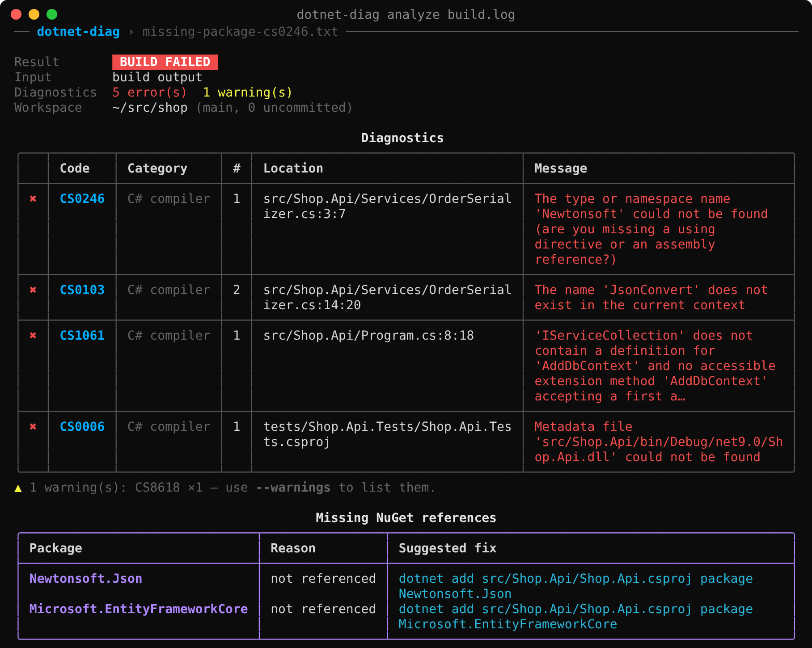Maximize the terminal with the green button
This screenshot has width=812, height=648.
[x=52, y=14]
